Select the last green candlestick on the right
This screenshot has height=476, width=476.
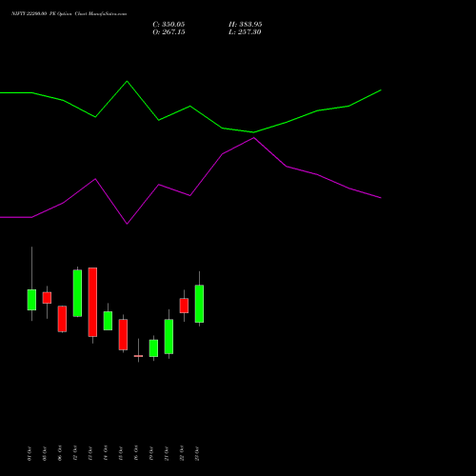199,304
